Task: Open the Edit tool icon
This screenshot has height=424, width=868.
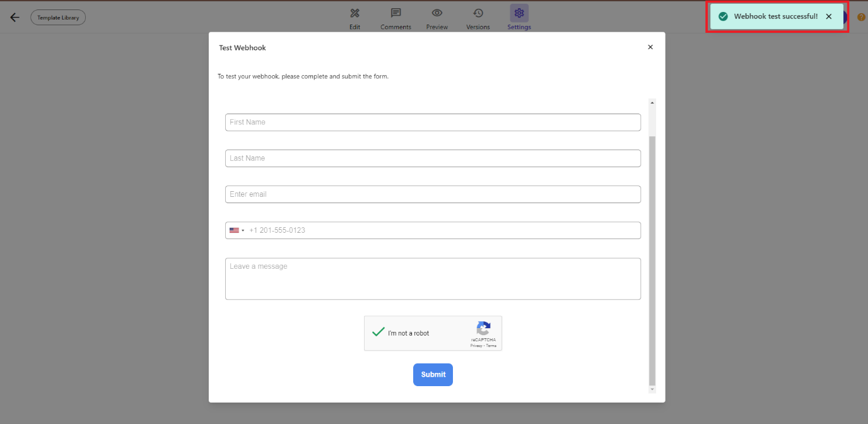Action: pyautogui.click(x=355, y=13)
